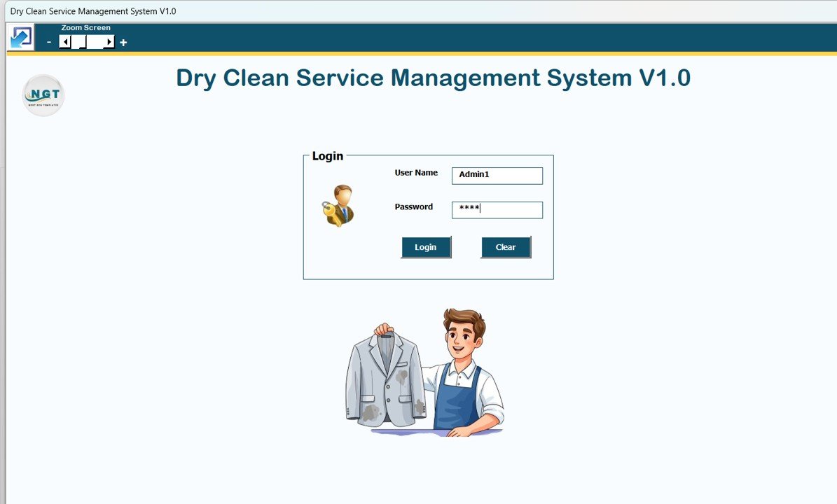Click the Zoom Screen slider thumb
Image resolution: width=837 pixels, height=504 pixels.
point(78,43)
